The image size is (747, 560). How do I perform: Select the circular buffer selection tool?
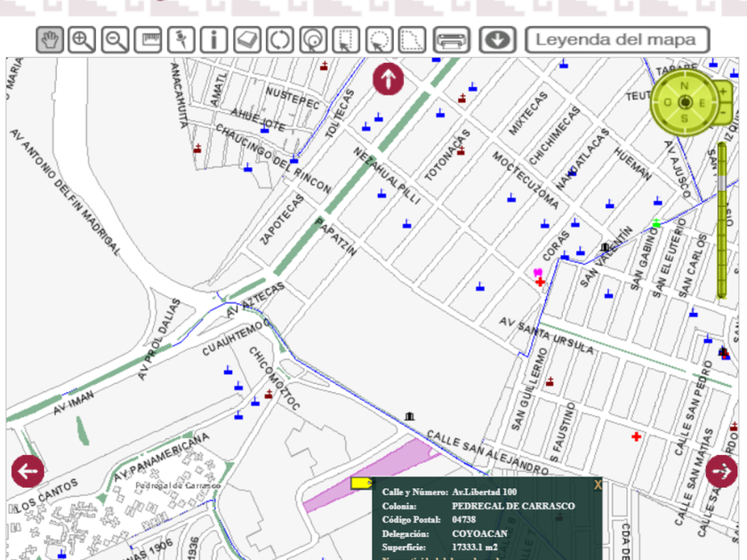pos(313,40)
